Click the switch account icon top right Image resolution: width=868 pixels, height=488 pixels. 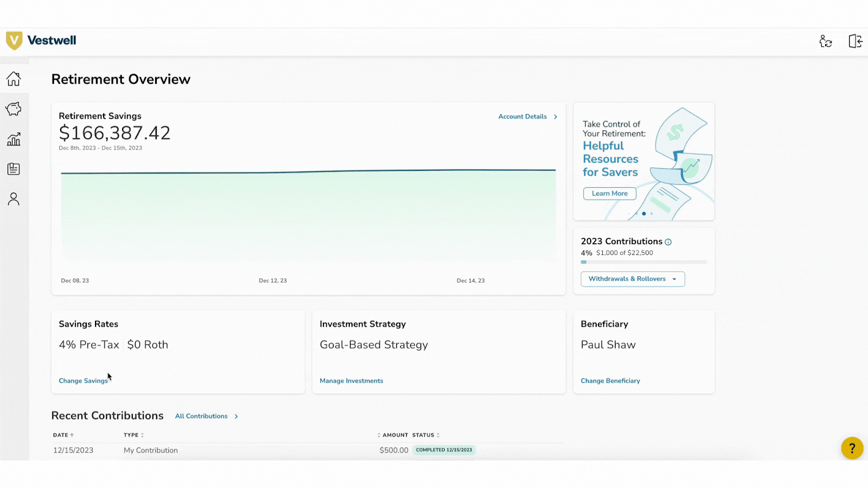826,41
